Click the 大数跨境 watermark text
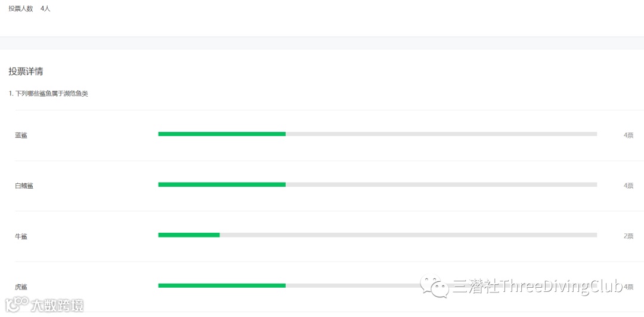Viewport: 644px width, 317px height. click(57, 306)
